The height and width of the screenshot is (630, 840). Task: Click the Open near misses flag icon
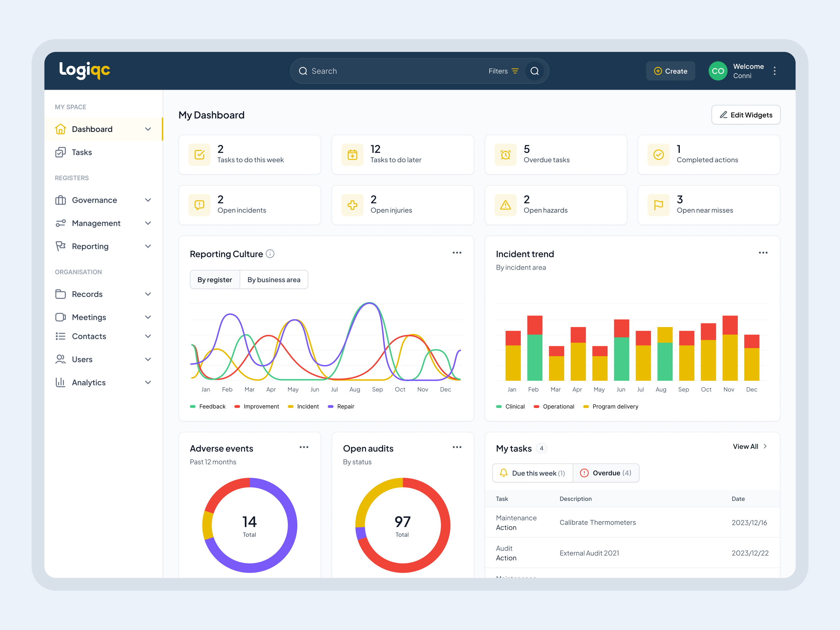click(x=658, y=205)
